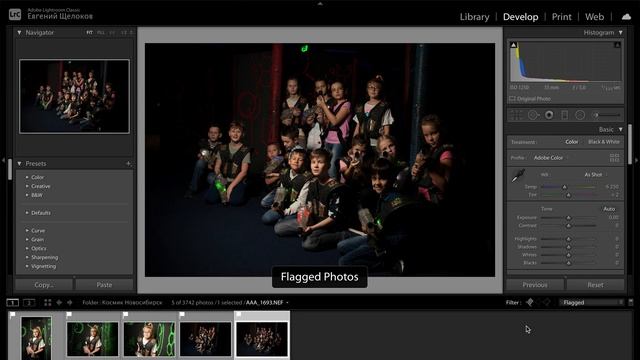Expand the Sharpening preset group

(27, 257)
